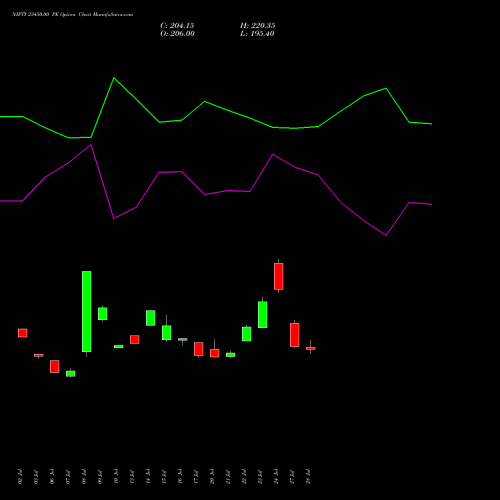Select the tallest green candlestick on 08 Jul

[x=87, y=311]
